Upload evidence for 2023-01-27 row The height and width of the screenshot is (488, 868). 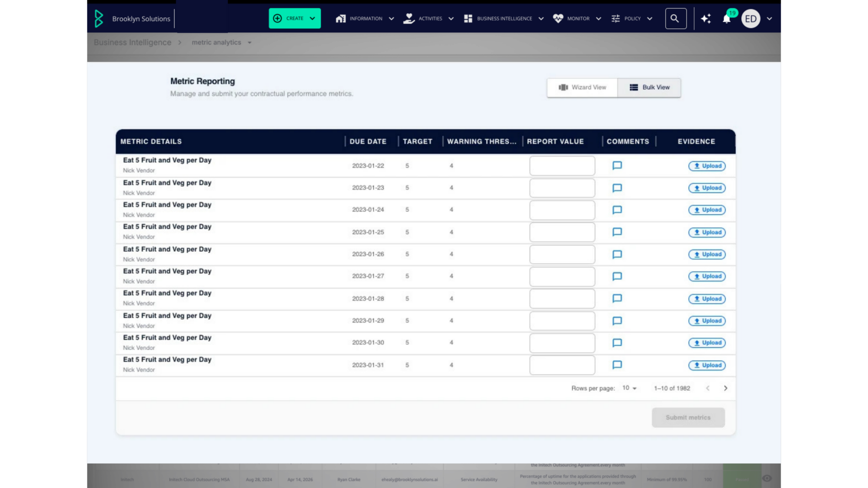[x=707, y=276]
